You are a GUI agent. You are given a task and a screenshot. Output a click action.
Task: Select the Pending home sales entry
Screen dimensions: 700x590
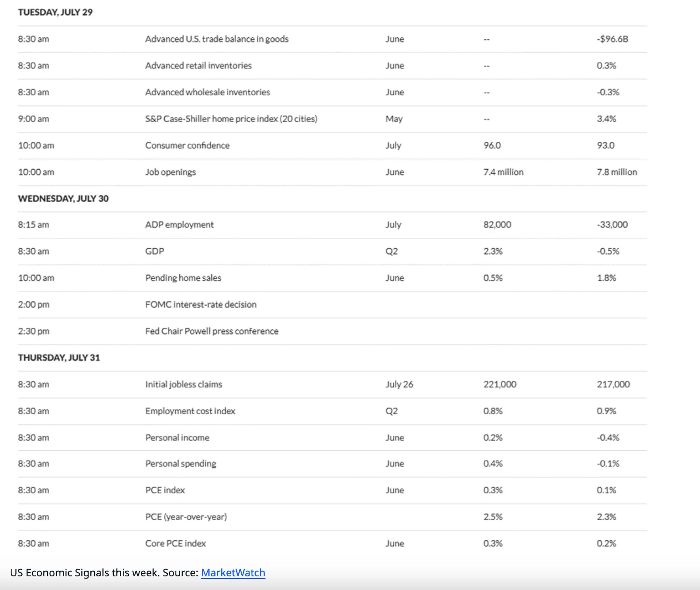coord(183,278)
